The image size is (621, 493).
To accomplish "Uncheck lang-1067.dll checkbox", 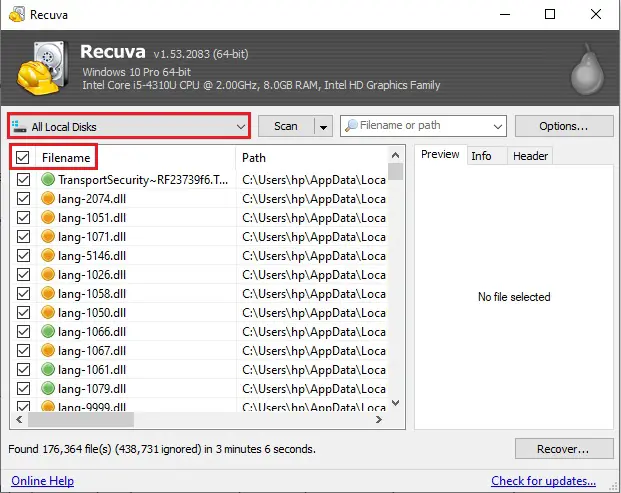I will pos(23,350).
